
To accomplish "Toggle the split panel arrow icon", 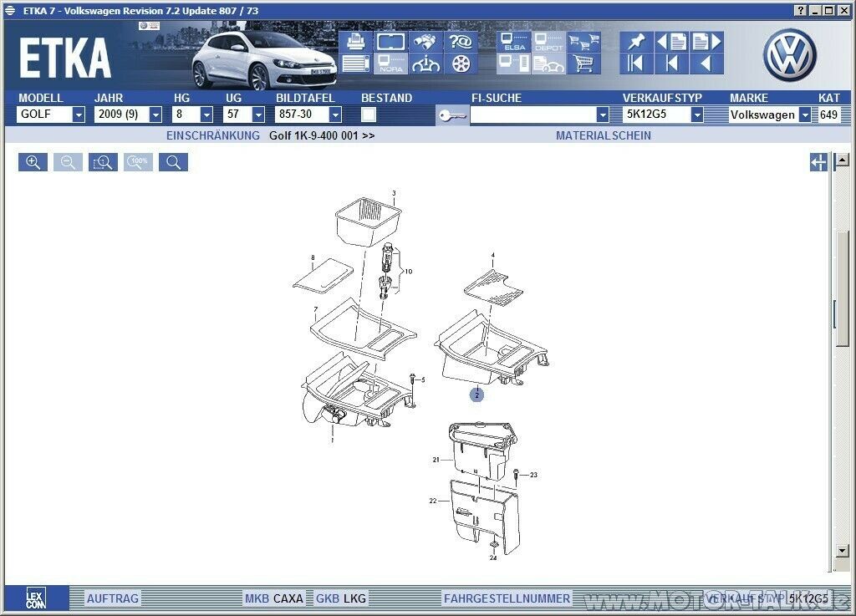I will click(x=818, y=162).
